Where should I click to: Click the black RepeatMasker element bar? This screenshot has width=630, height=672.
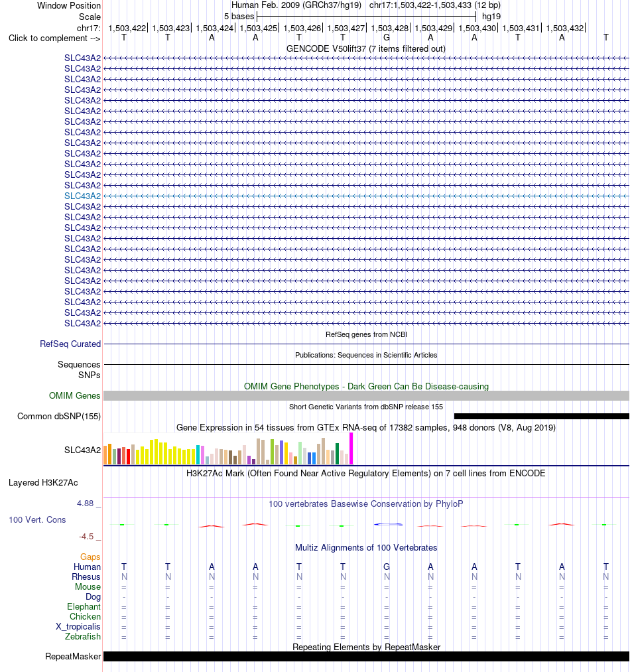tap(366, 656)
